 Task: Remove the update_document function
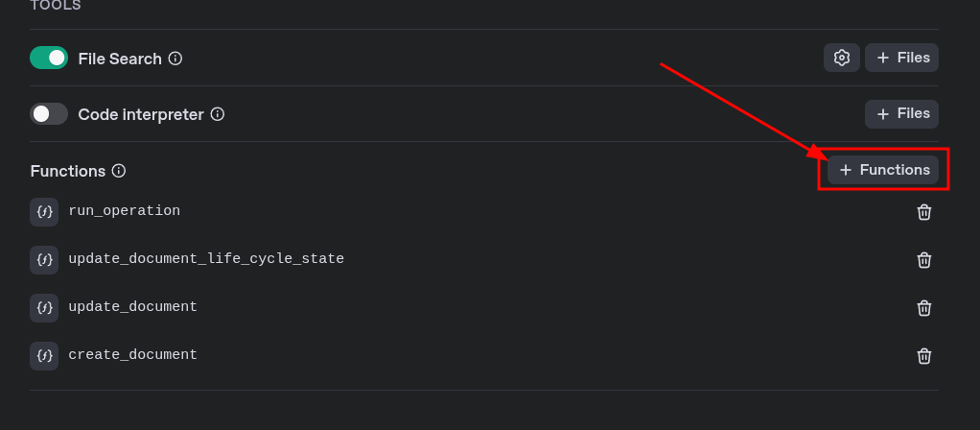923,308
